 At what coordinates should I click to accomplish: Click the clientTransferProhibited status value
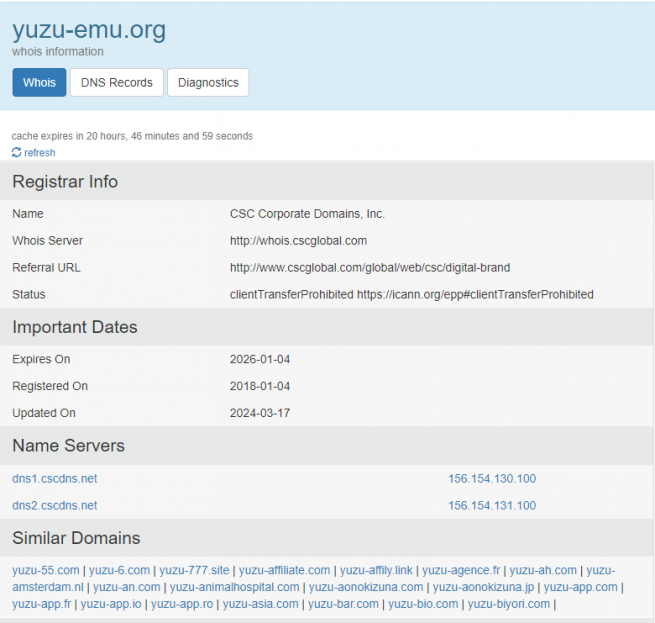[x=411, y=295]
